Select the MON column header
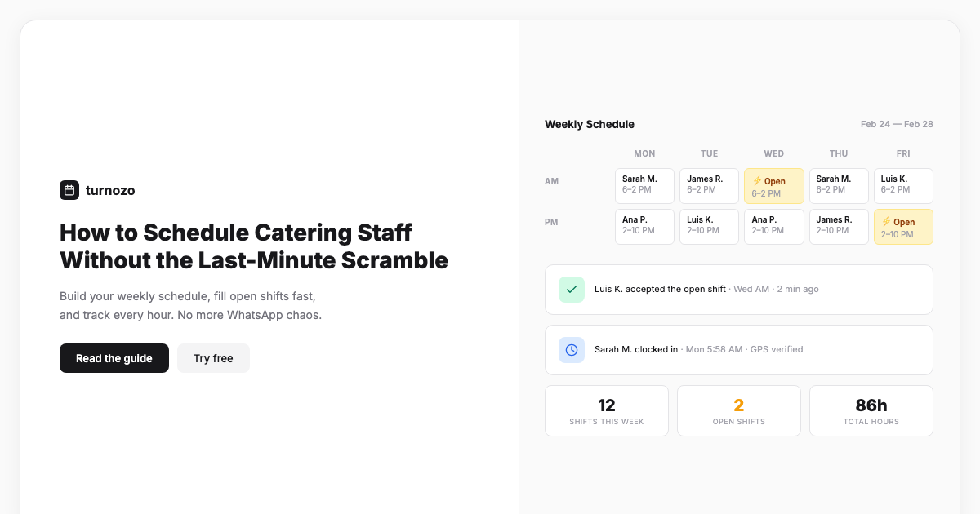980x514 pixels. [644, 153]
